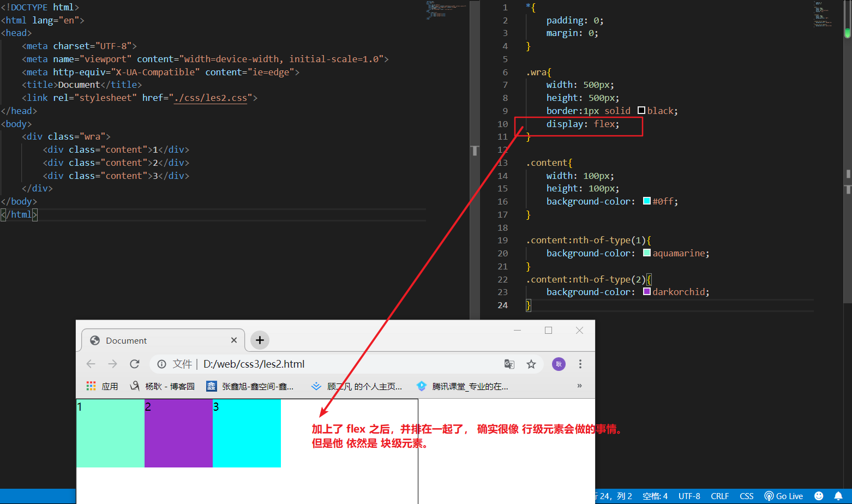
Task: Click the smiley feedback icon in the status bar
Action: point(819,496)
